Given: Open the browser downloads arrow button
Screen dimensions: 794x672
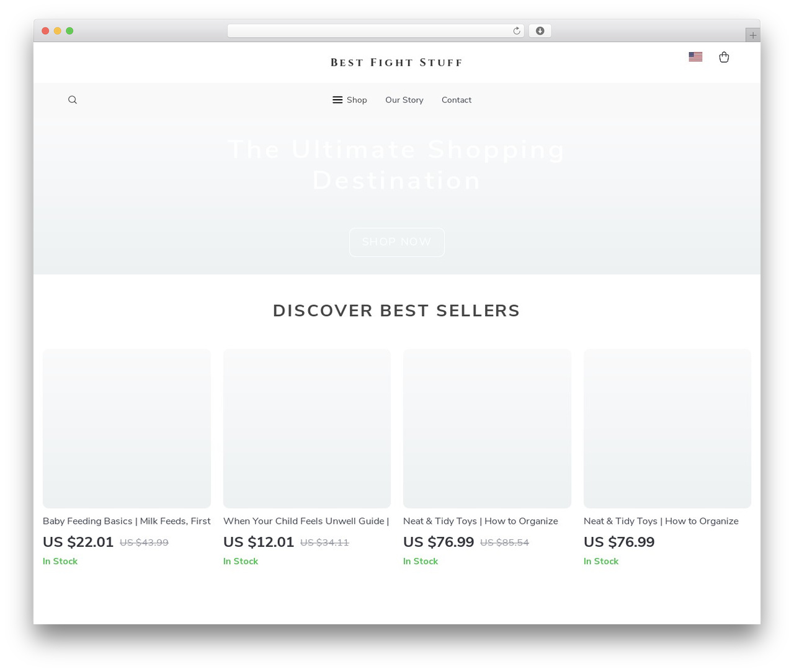Looking at the screenshot, I should [540, 31].
